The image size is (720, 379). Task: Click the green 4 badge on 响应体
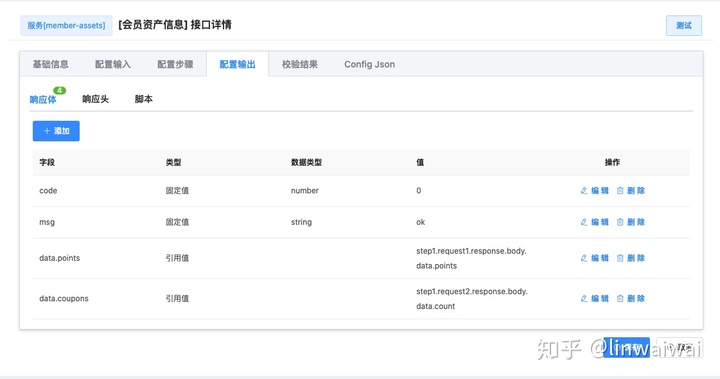(x=60, y=91)
